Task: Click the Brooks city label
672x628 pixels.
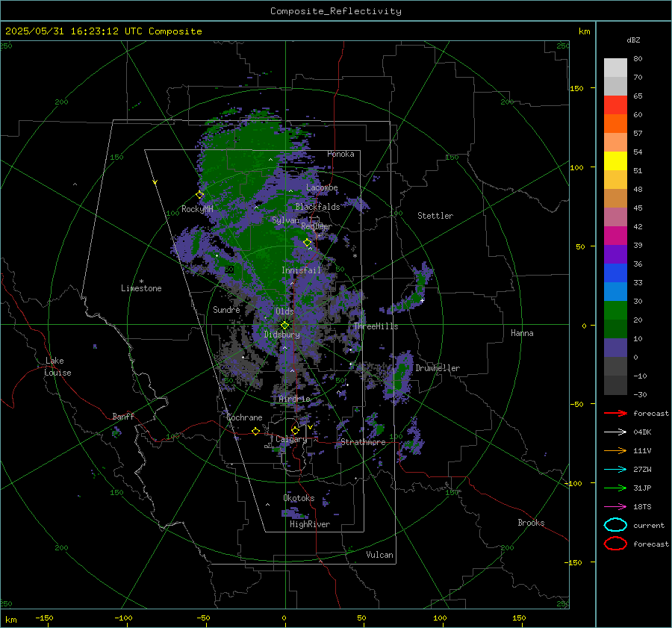Action: [x=531, y=523]
